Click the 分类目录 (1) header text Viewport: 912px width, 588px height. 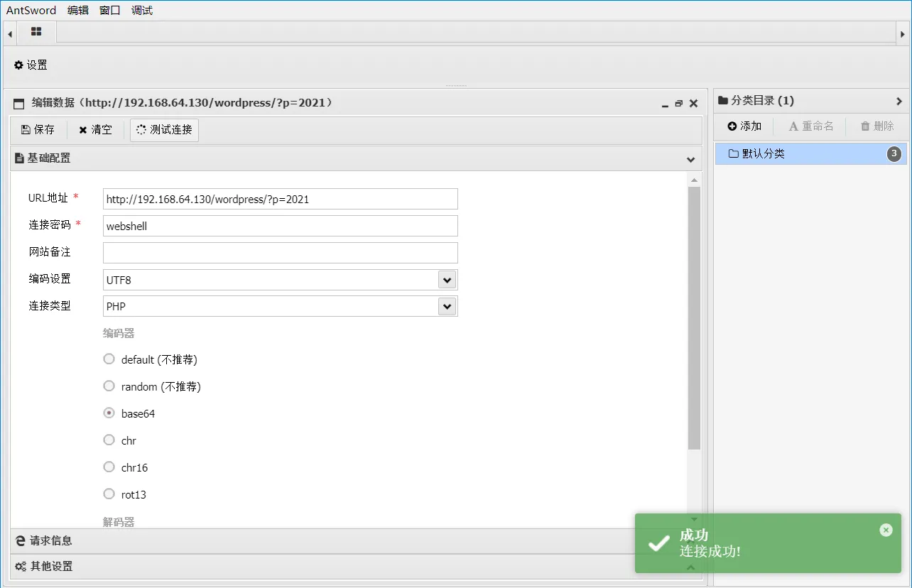tap(762, 101)
